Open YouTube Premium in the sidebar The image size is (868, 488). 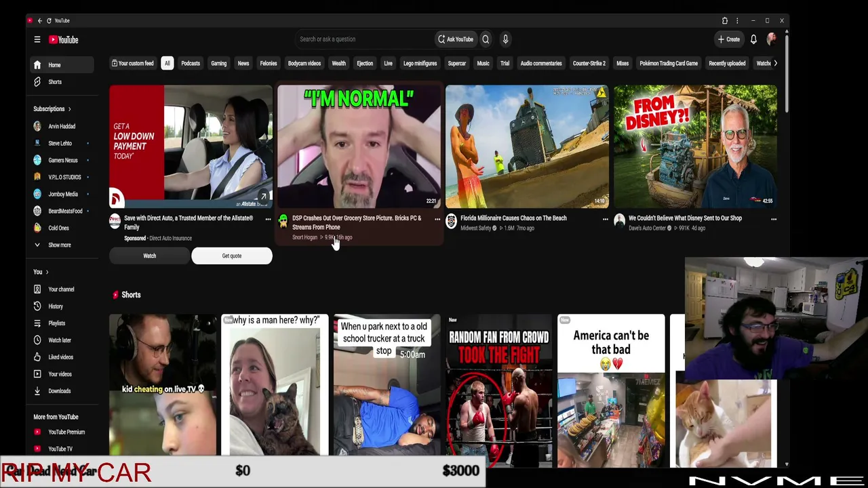click(63, 432)
